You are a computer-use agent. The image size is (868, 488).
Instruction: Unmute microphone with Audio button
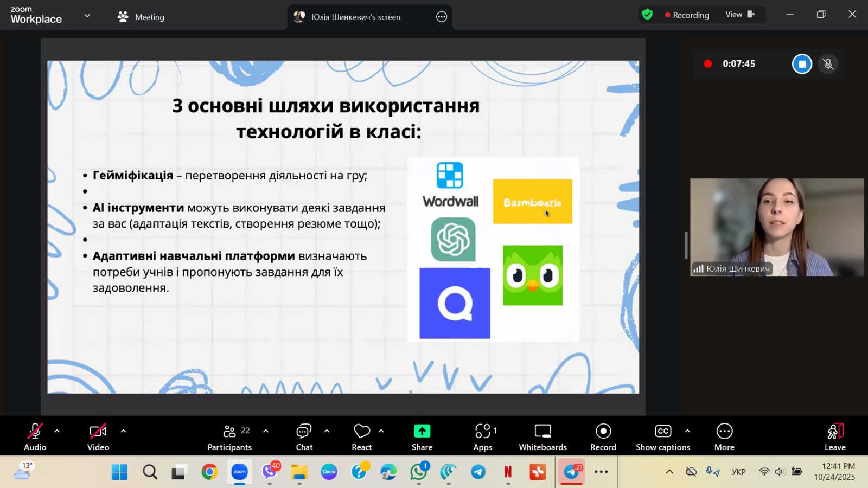coord(35,436)
